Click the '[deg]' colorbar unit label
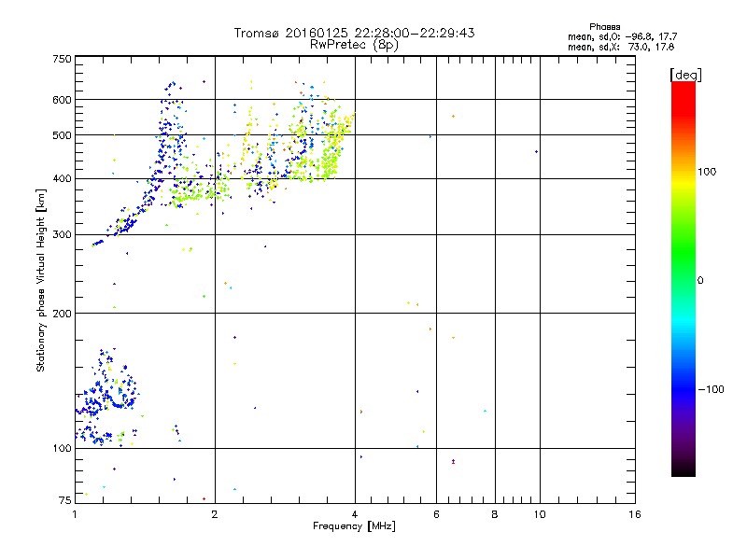This screenshot has height=560, width=747. pyautogui.click(x=685, y=75)
